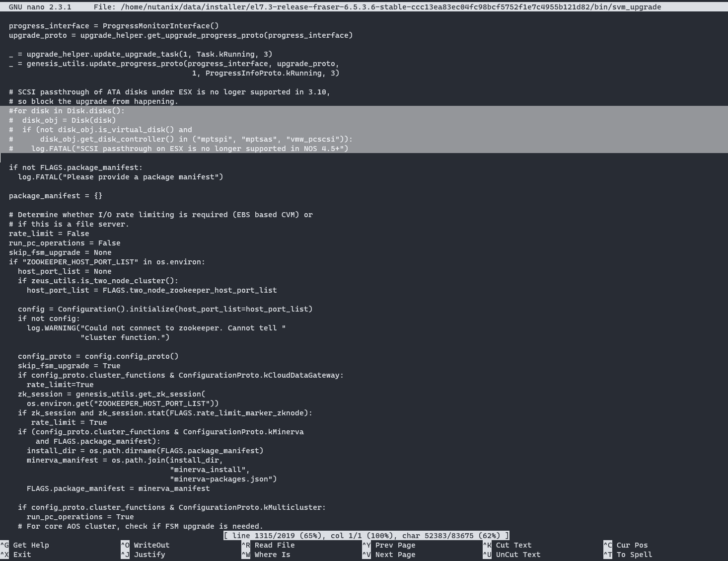Click the Get Help shortcut label
Screen dimensions: 728x561
tap(31, 545)
